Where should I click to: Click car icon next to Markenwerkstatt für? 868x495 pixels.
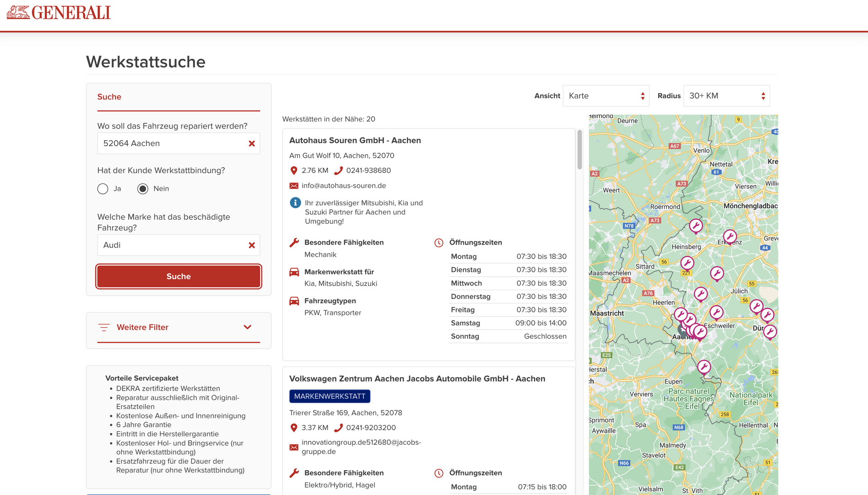(294, 272)
